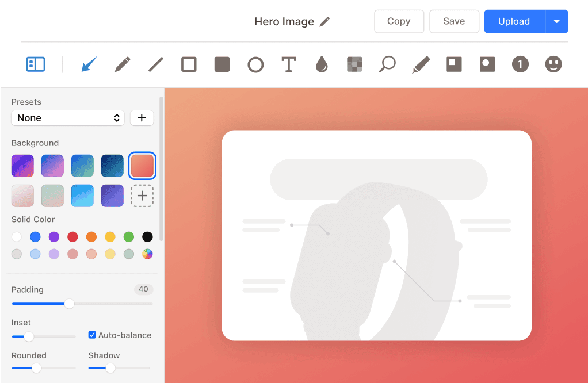Click the Copy button
This screenshot has height=383, width=588.
399,21
